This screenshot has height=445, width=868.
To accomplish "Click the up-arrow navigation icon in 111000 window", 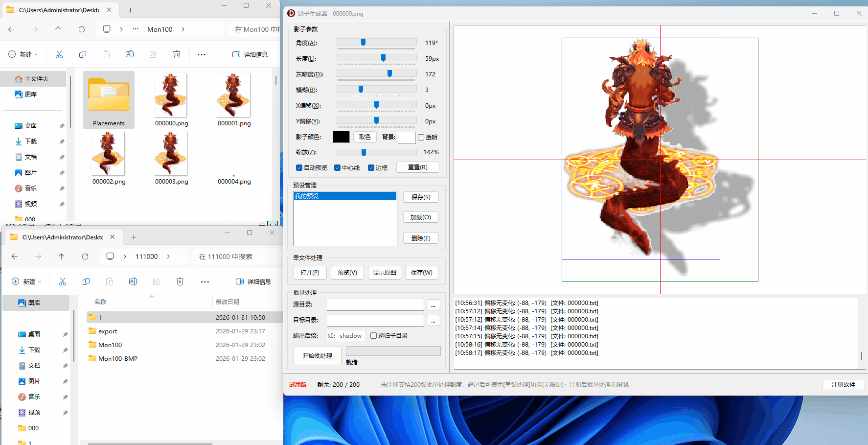I will coord(61,257).
